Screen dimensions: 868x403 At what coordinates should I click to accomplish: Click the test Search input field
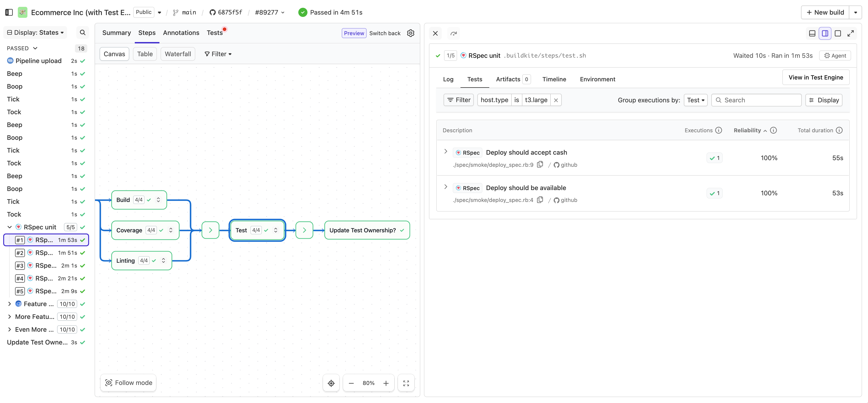[x=756, y=100]
